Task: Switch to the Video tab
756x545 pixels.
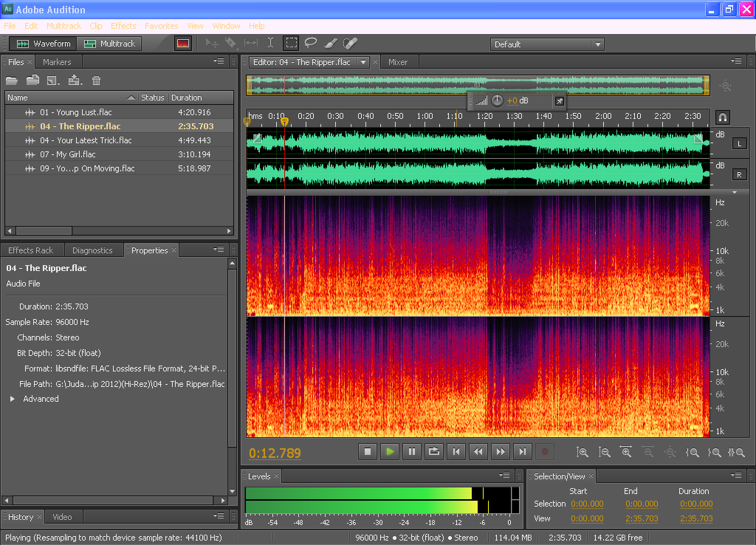Action: 62,517
